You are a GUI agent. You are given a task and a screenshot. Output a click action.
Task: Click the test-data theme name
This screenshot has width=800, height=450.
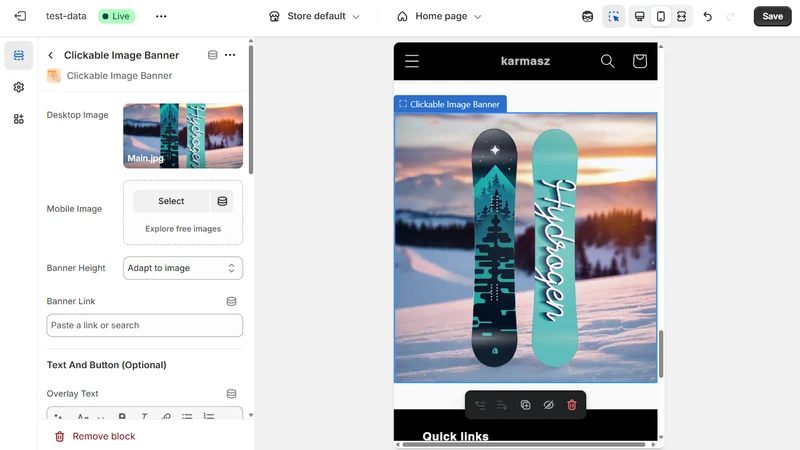tap(66, 16)
